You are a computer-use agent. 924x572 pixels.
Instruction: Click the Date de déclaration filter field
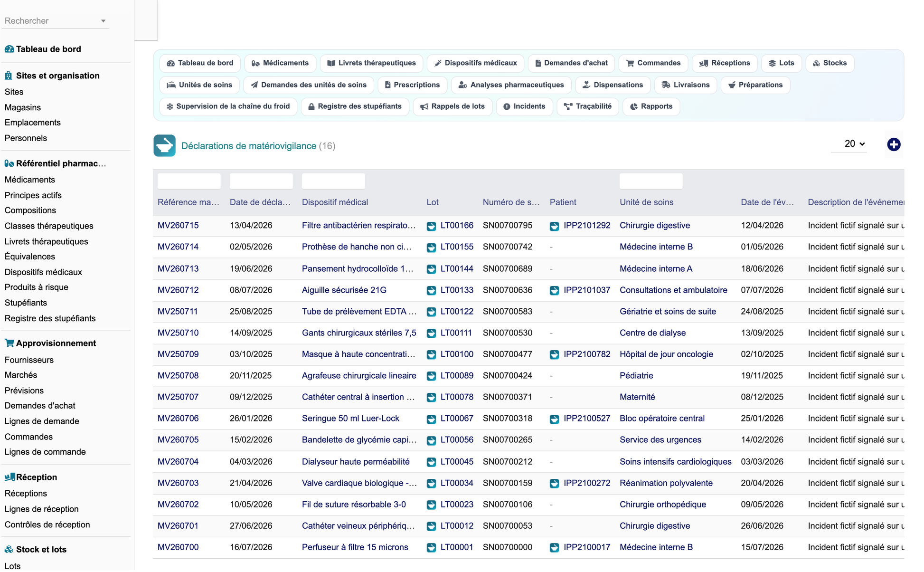(x=261, y=181)
